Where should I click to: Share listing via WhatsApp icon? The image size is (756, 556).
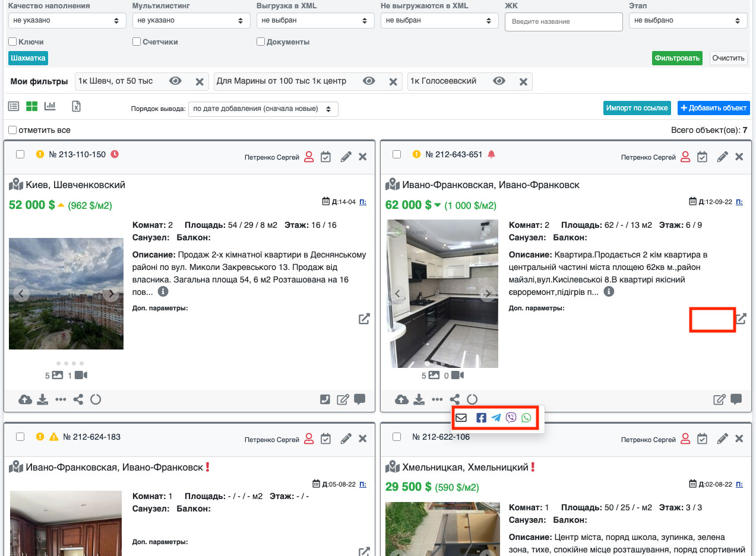(526, 418)
